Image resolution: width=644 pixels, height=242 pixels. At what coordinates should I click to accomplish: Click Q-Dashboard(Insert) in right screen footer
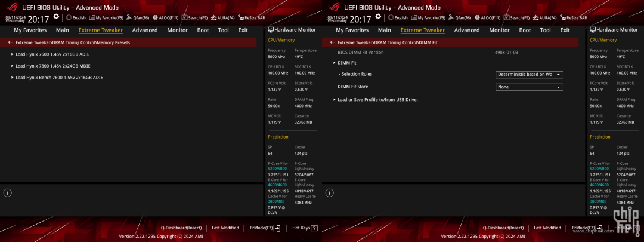pos(503,228)
